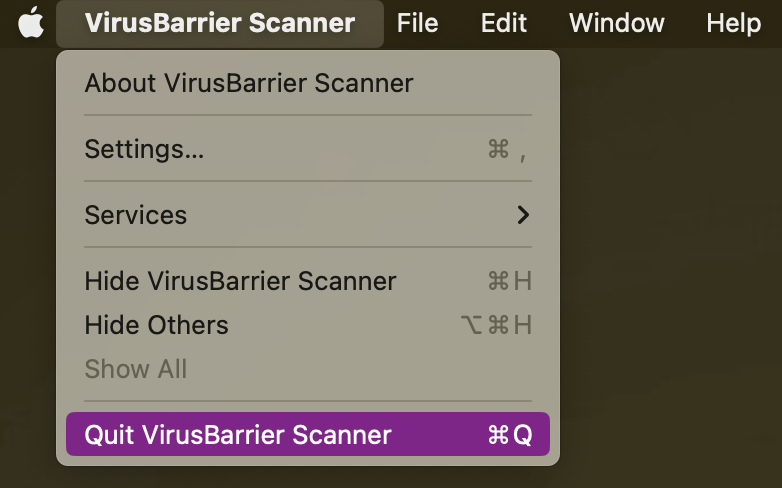Open the Edit menu

(504, 23)
